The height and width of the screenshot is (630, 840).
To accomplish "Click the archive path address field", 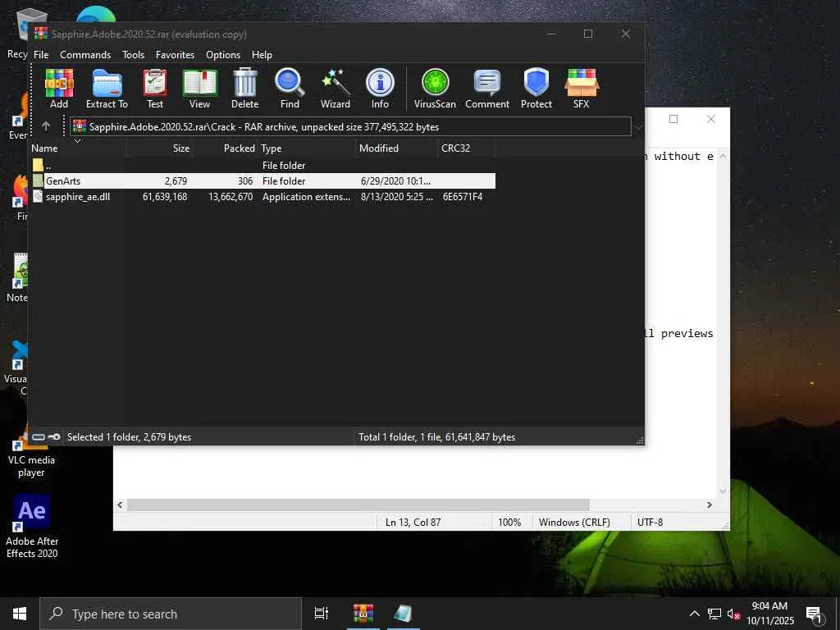I will pos(350,127).
